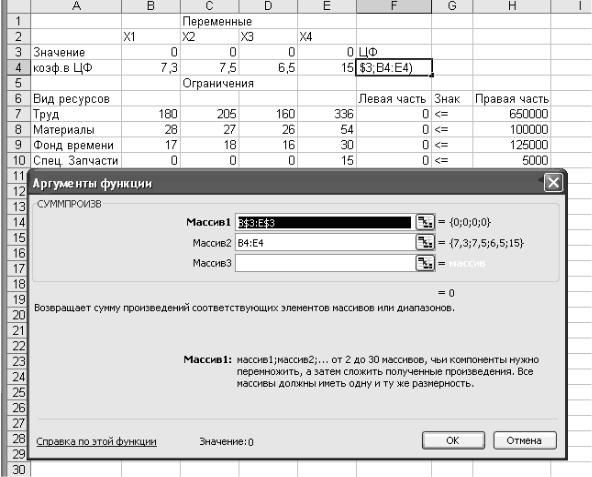Screen dimensions: 592x477
Task: Select column D header
Action: (x=268, y=6)
